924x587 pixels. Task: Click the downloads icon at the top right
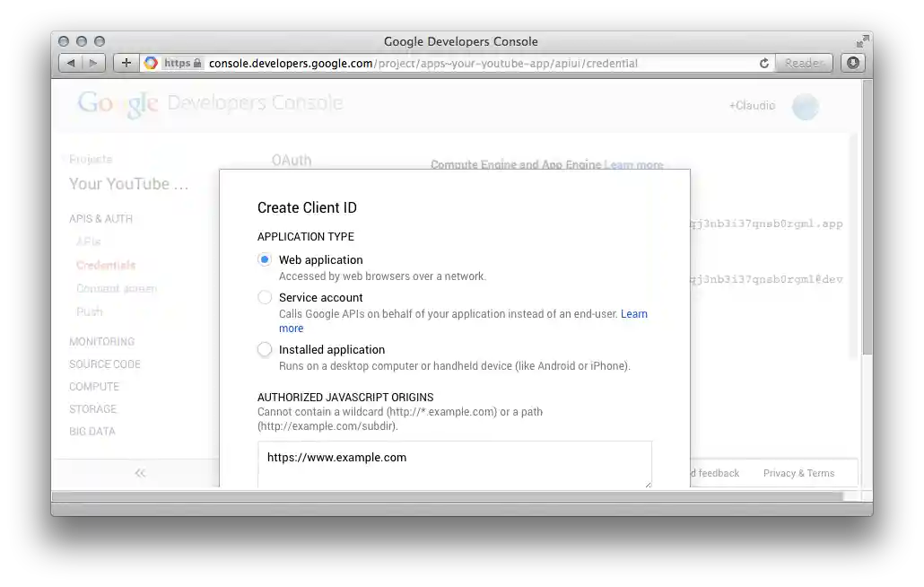tap(852, 63)
